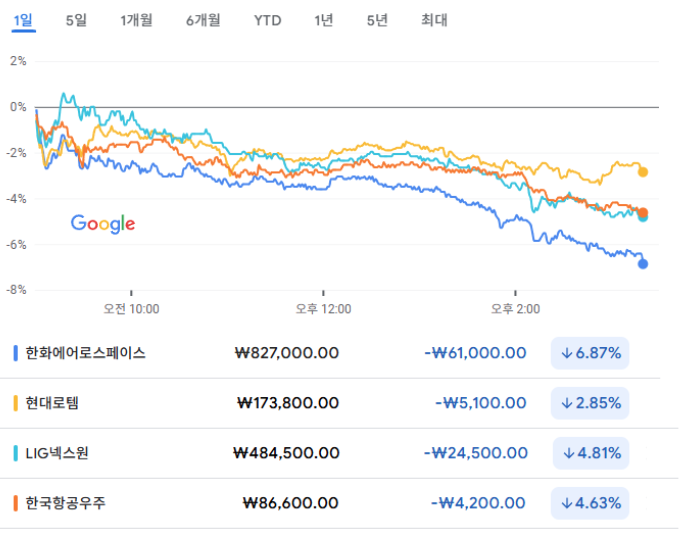The width and height of the screenshot is (689, 538).
Task: Choose the 5년 range tab
Action: click(x=377, y=20)
